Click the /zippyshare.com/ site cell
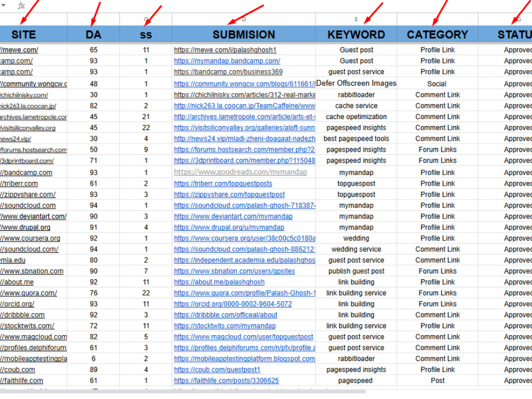 click(34, 194)
